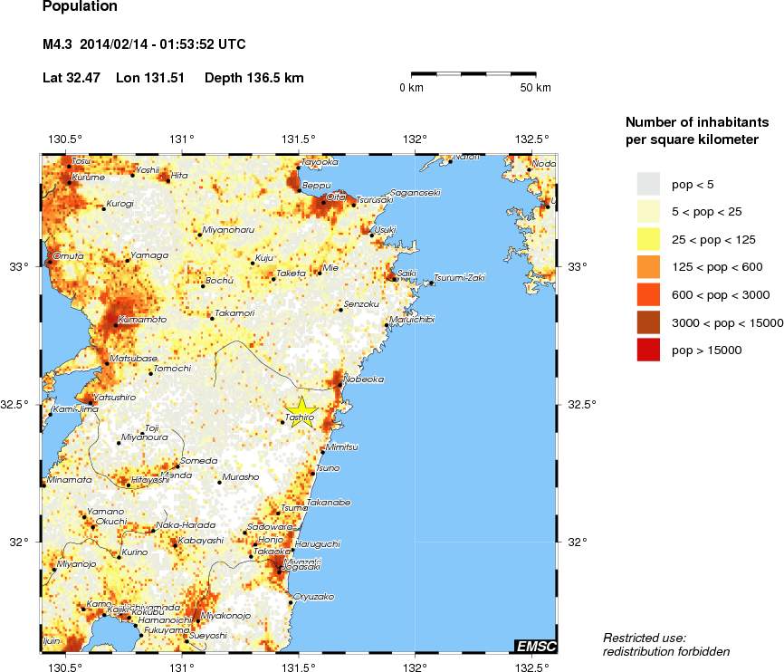Select the Nobeoka city marker dot
The width and height of the screenshot is (784, 672).
point(340,385)
